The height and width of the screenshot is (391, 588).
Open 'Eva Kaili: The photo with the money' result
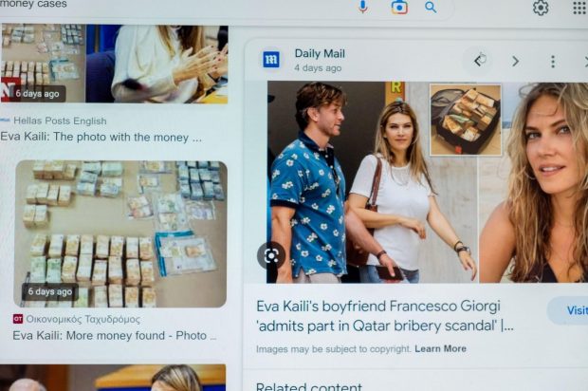pos(101,137)
